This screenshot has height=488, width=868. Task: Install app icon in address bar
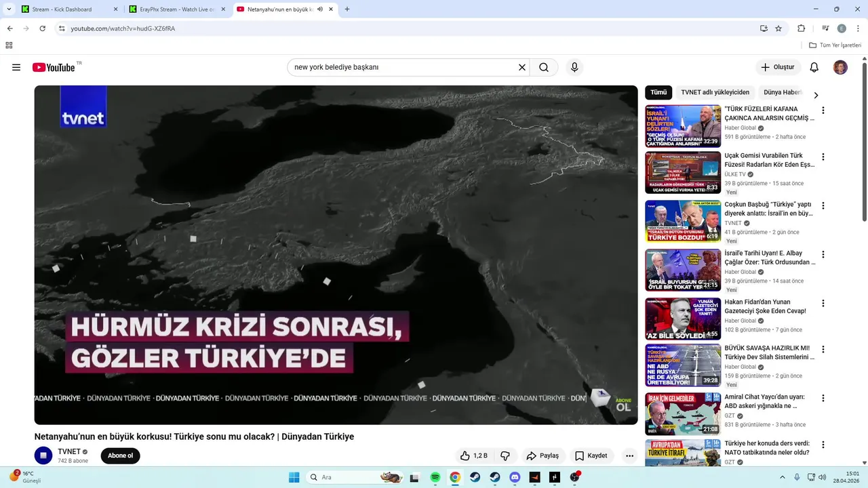(764, 28)
